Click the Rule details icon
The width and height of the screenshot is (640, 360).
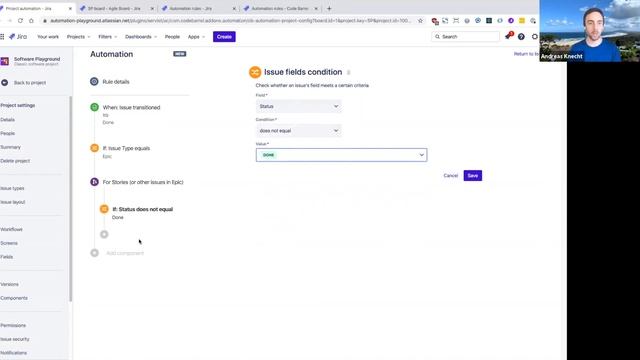[94, 82]
